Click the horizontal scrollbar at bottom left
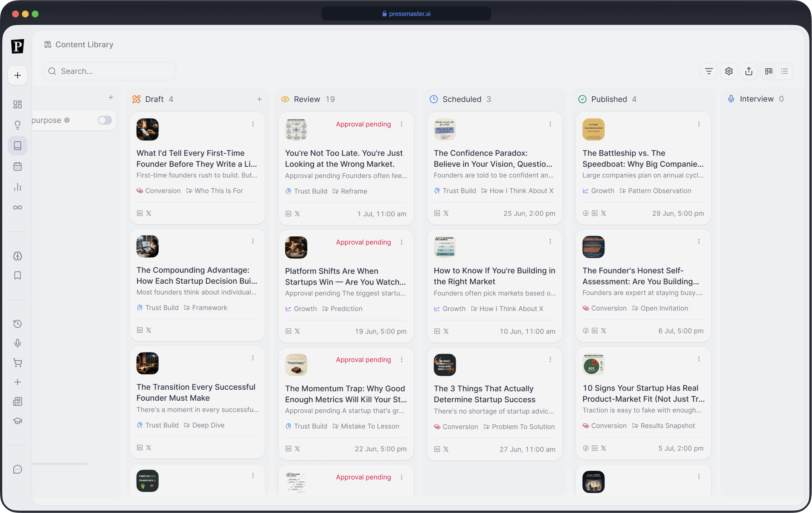Screen dimensions: 812x513 pyautogui.click(x=60, y=464)
